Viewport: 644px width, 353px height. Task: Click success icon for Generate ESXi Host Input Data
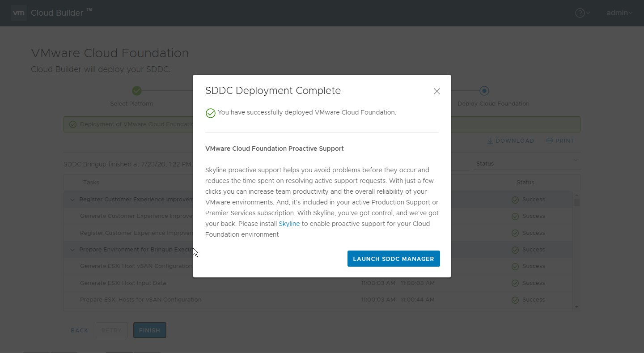tap(515, 283)
